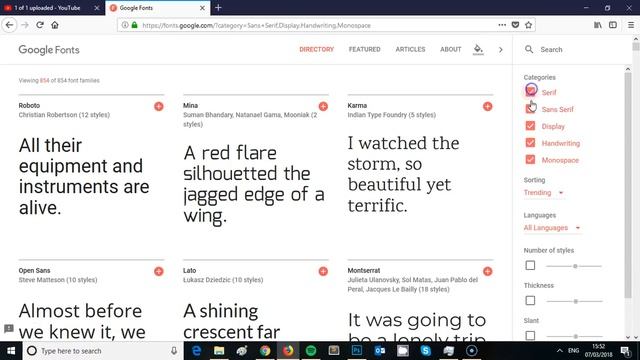
Task: Open the paint bucket theme color icon
Action: pyautogui.click(x=478, y=49)
